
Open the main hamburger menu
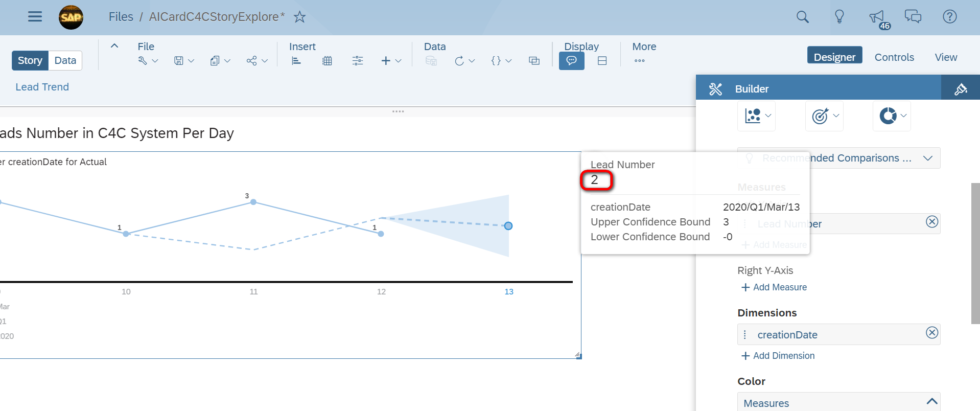pyautogui.click(x=35, y=17)
